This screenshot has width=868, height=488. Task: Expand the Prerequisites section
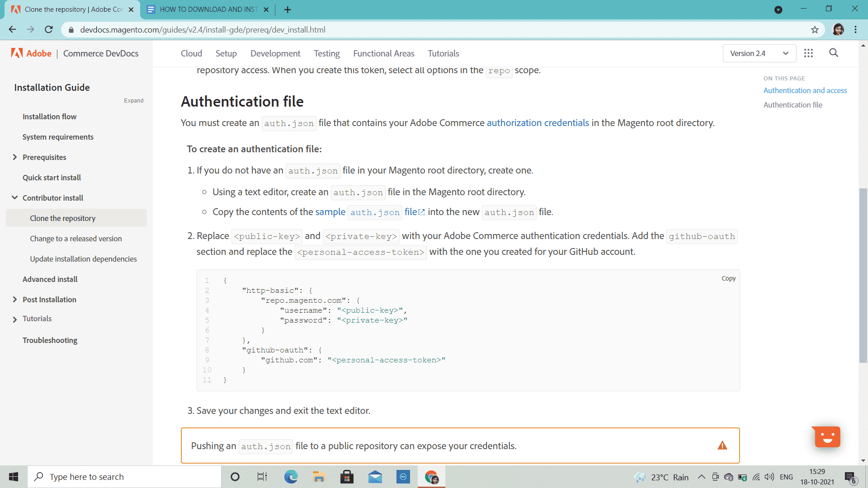[x=15, y=157]
